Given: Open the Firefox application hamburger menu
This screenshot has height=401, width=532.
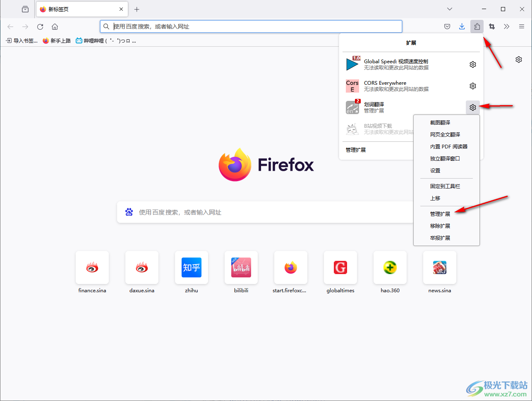Looking at the screenshot, I should point(522,26).
